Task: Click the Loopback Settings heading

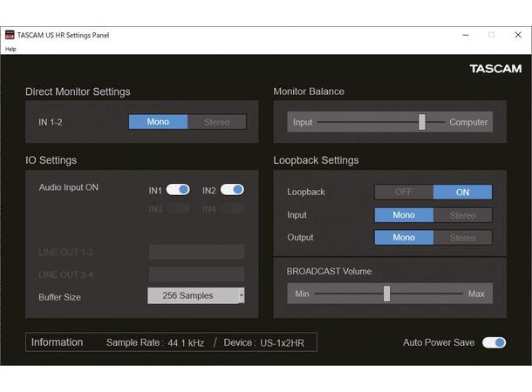Action: click(x=316, y=160)
